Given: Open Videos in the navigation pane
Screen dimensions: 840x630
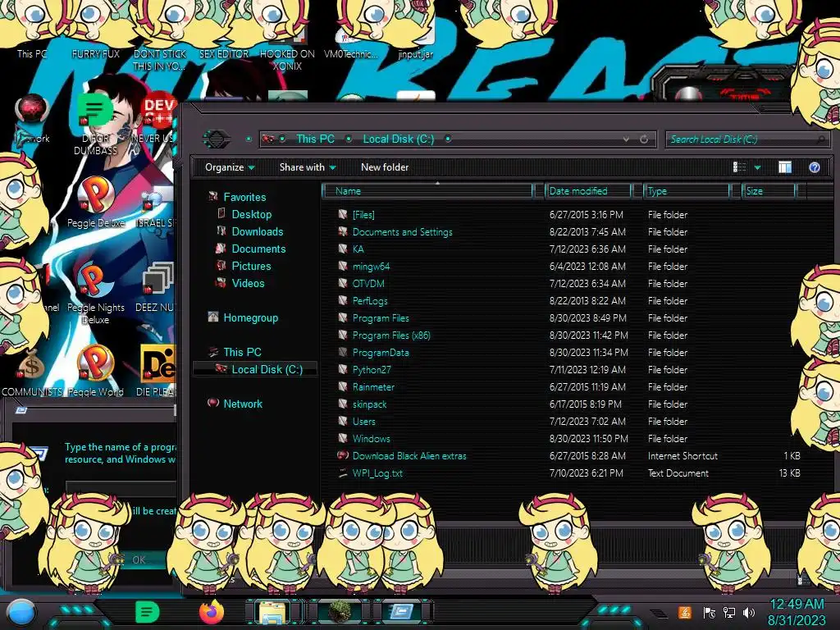Looking at the screenshot, I should pyautogui.click(x=248, y=283).
